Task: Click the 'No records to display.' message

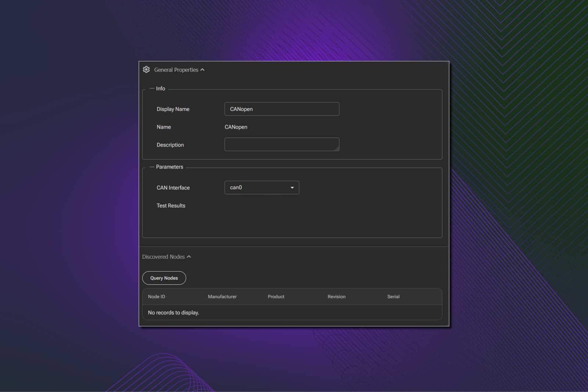Action: pyautogui.click(x=173, y=313)
